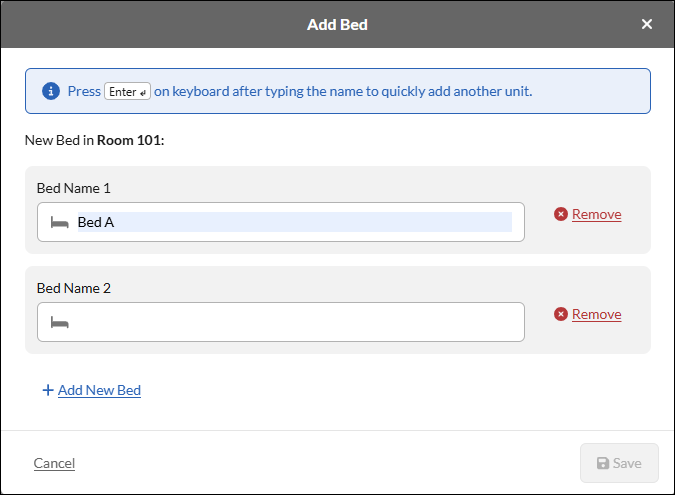Click the Bed Name 2 input field
This screenshot has height=495, width=675.
click(x=281, y=322)
